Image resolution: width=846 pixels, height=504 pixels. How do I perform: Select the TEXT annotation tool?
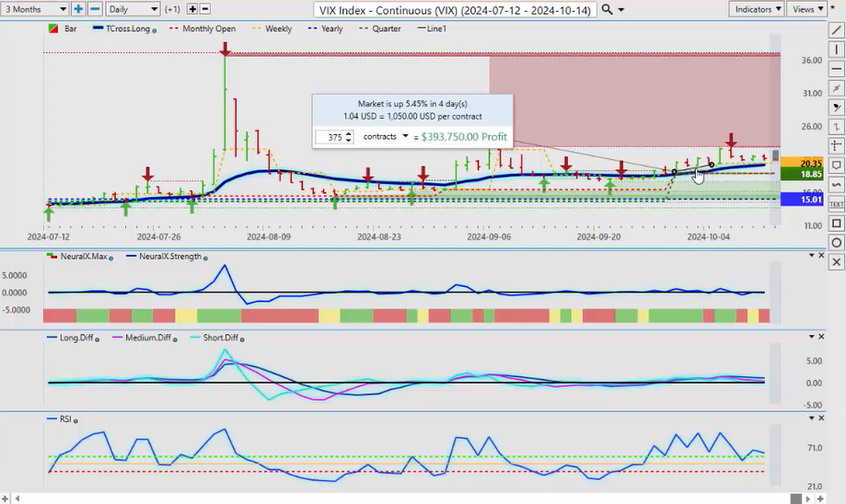tap(836, 204)
